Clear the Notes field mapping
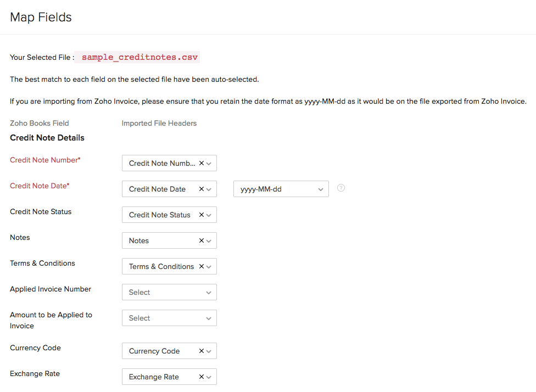Screen dimensions: 536x392 [x=201, y=240]
